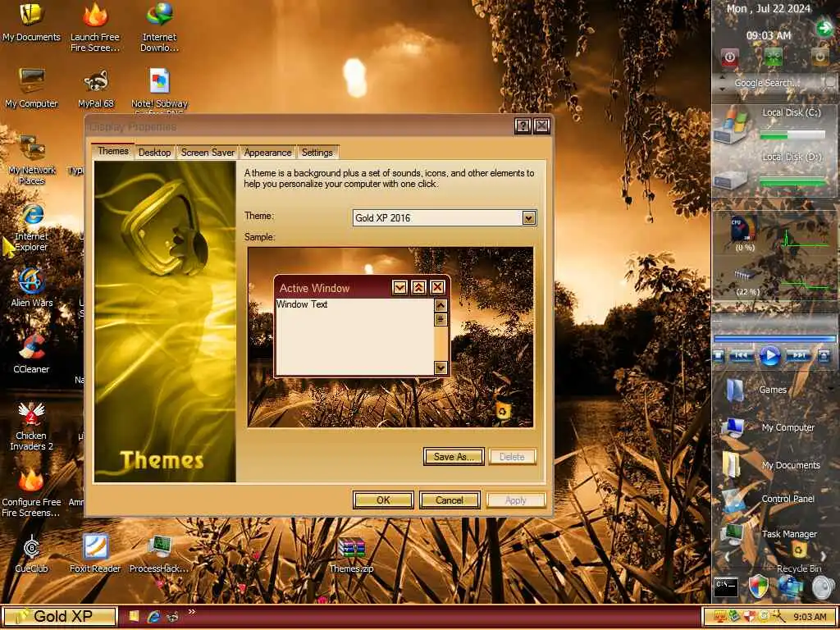Open command prompt icon in sidebar
The height and width of the screenshot is (630, 840).
tap(727, 586)
